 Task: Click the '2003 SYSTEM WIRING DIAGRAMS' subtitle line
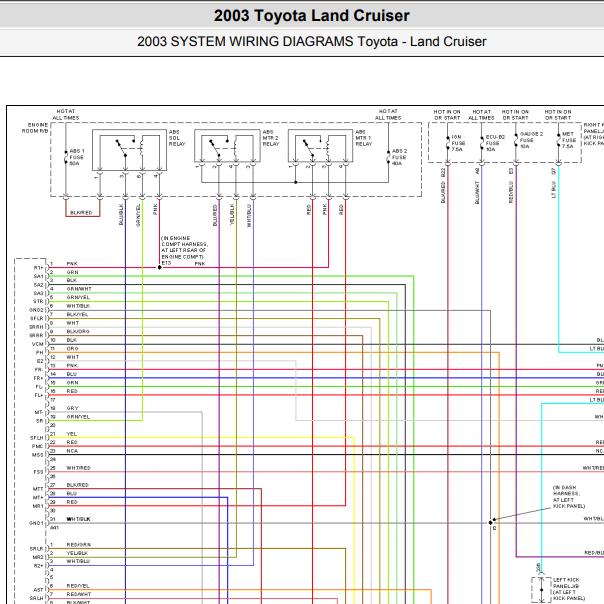311,41
